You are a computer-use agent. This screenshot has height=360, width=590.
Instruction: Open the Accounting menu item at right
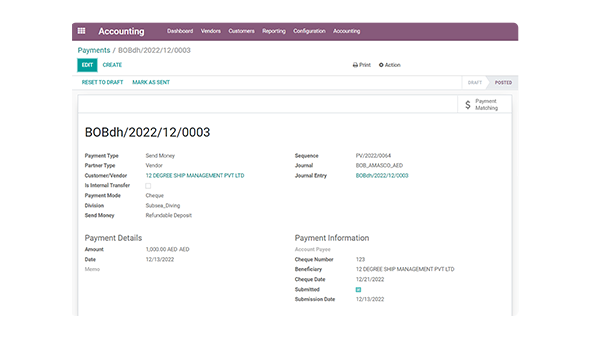click(346, 31)
